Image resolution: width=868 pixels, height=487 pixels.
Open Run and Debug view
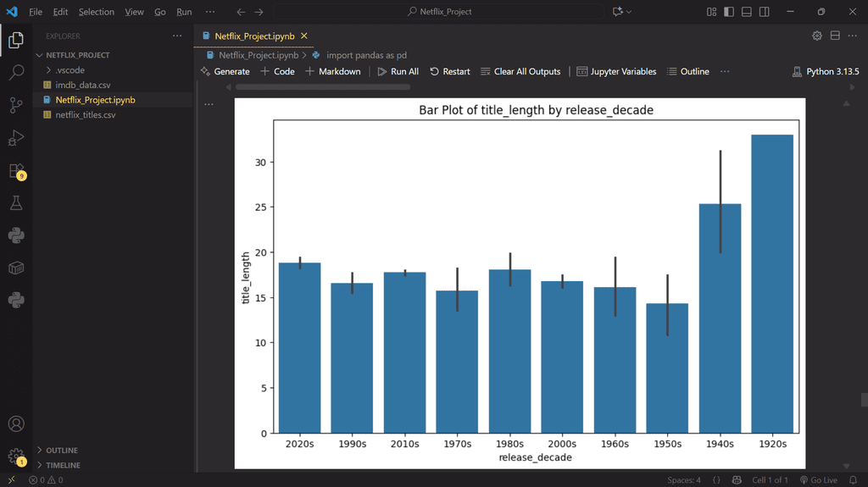click(x=16, y=138)
